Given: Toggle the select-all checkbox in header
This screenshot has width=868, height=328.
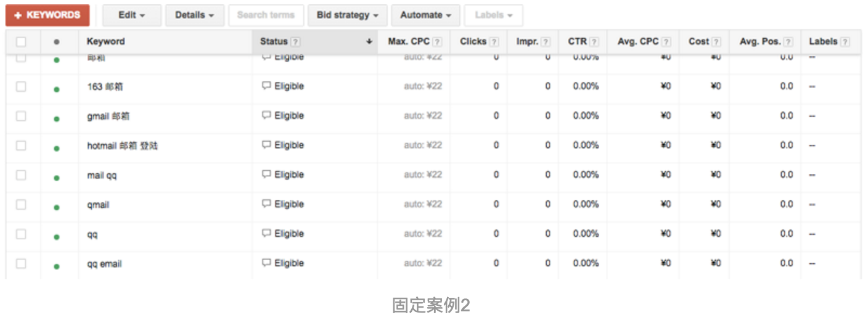Looking at the screenshot, I should coord(22,42).
